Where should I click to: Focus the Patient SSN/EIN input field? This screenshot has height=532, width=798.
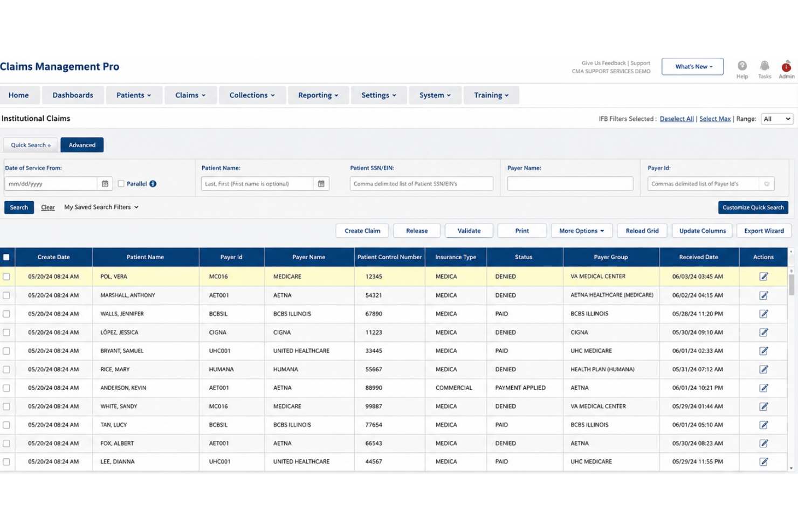click(421, 184)
